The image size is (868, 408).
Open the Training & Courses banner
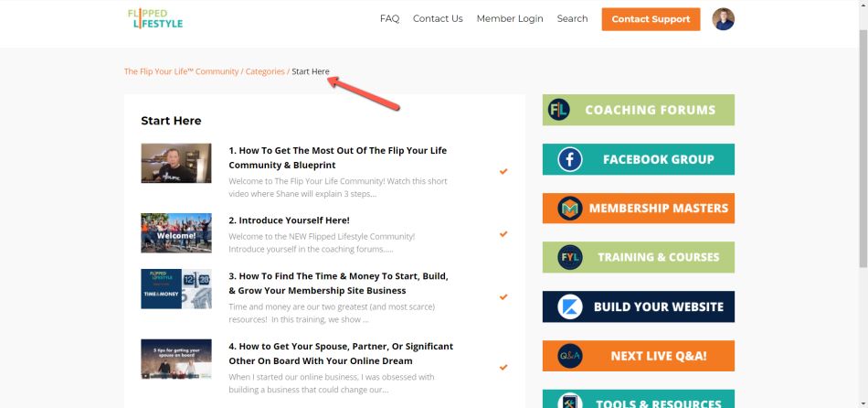pos(639,257)
